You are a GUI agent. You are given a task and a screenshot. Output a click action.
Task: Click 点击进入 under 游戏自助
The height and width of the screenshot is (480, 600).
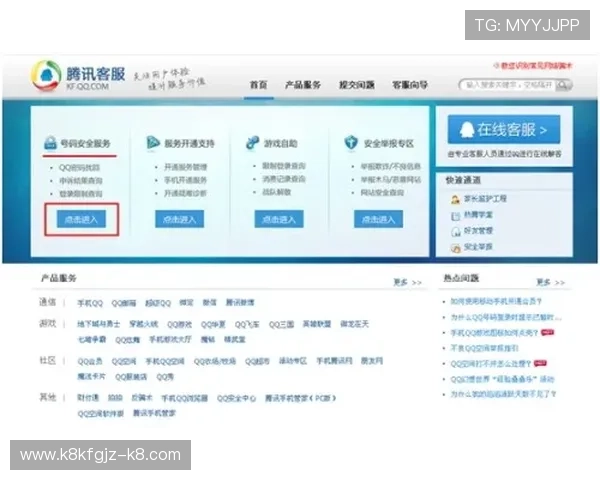click(279, 219)
